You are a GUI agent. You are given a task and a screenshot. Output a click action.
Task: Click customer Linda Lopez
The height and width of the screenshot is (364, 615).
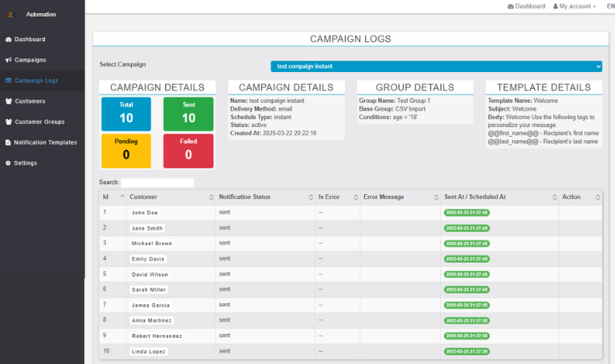pyautogui.click(x=149, y=351)
